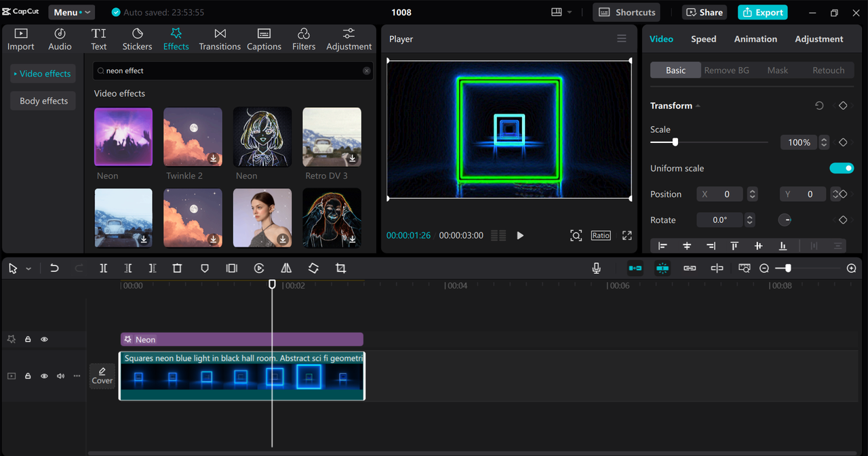Screen dimensions: 868x456
Task: Click the Position Y value field
Action: click(x=804, y=194)
